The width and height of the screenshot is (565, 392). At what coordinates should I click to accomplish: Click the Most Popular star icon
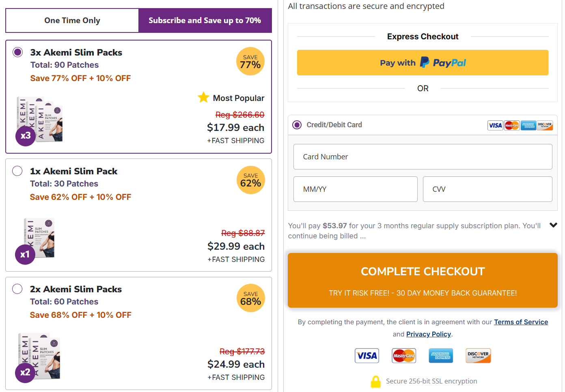coord(203,97)
